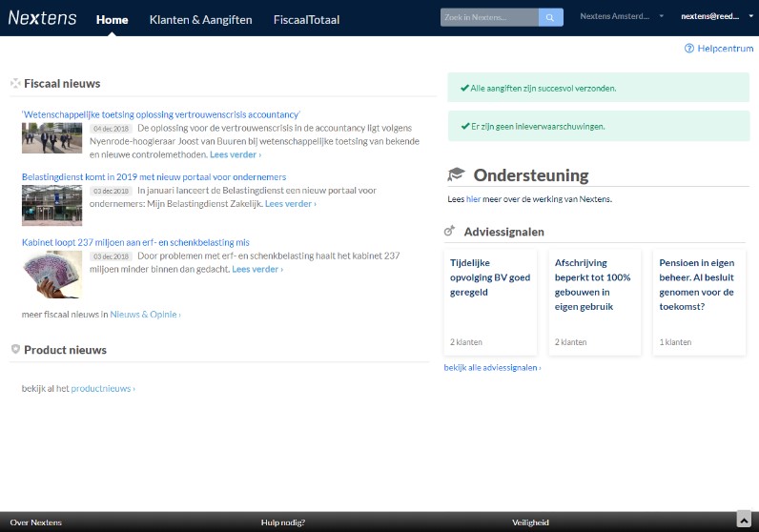Screen dimensions: 759x532
Task: Click Veiligheid in the footer
Action: [530, 522]
